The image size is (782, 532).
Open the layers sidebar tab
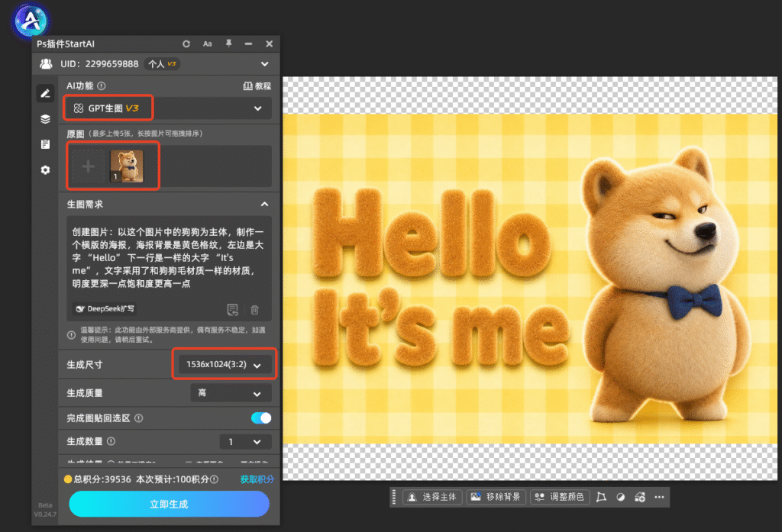coord(45,118)
